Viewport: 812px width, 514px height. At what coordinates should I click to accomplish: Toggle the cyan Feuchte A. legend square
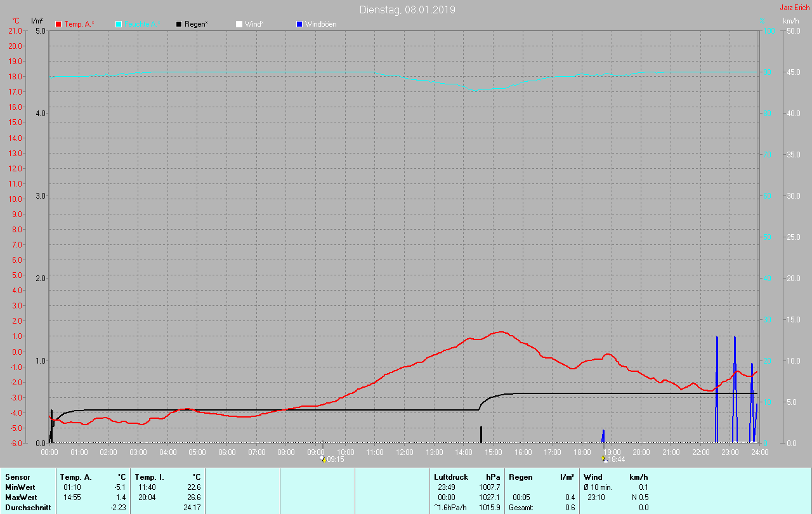pyautogui.click(x=119, y=24)
